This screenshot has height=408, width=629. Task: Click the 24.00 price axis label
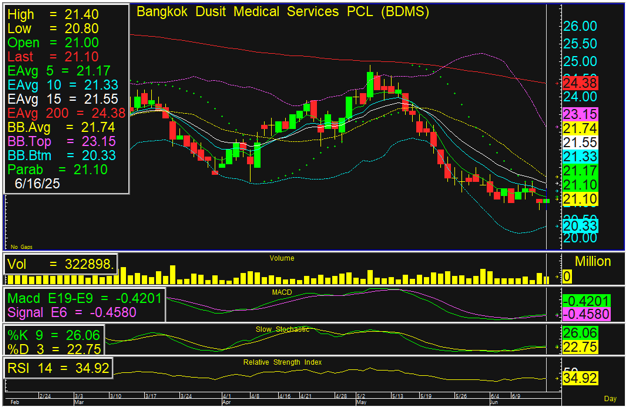click(580, 97)
